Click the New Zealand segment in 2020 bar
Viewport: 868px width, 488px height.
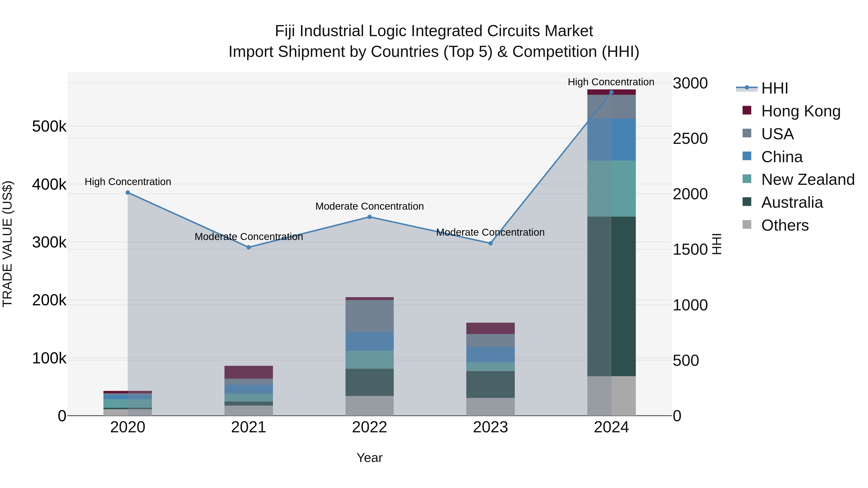click(128, 403)
